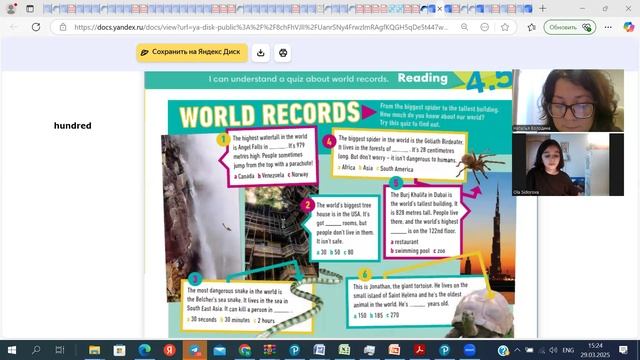The image size is (640, 360).
Task: Click the top participant video tile
Action: (568, 100)
